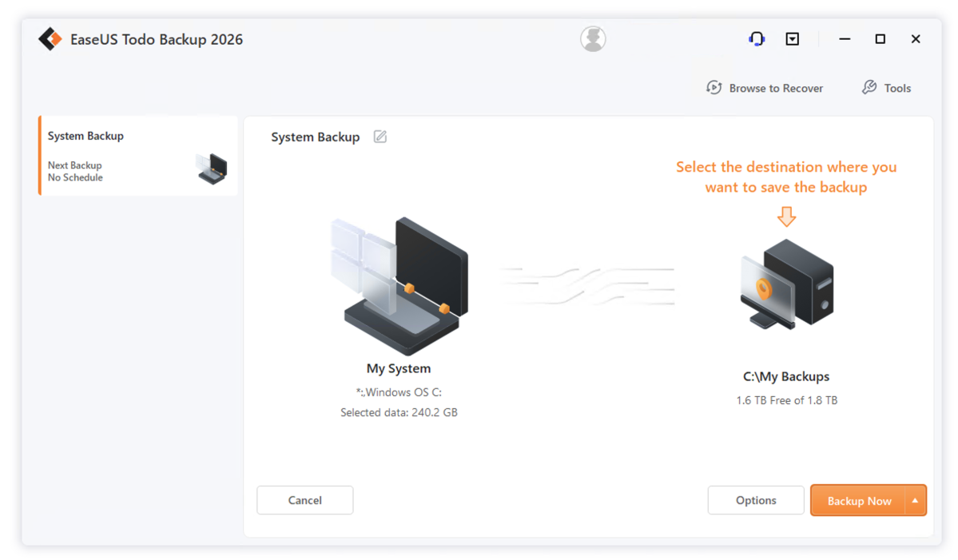Viewport: 958px width, 560px height.
Task: Select the My System source computer image
Action: [399, 286]
